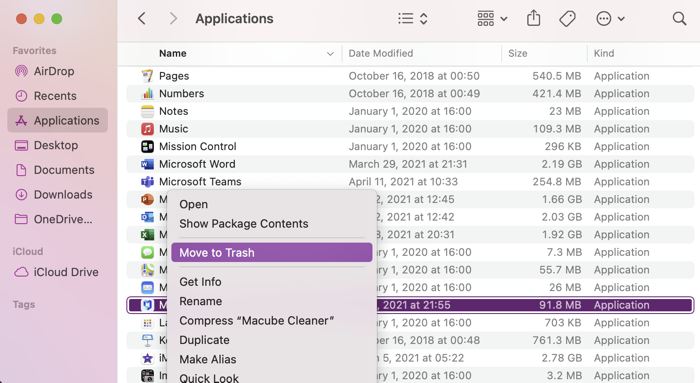The image size is (700, 383).
Task: Choose Open from the context menu
Action: [x=271, y=204]
